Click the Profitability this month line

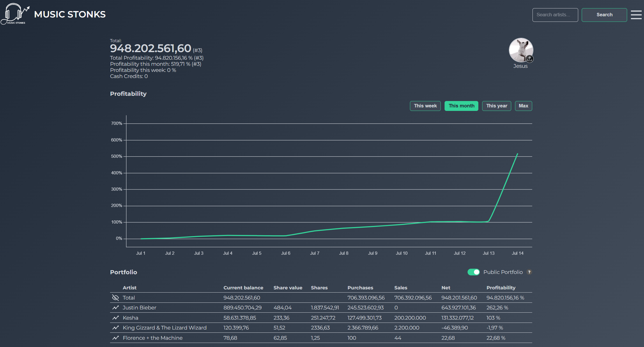point(155,64)
